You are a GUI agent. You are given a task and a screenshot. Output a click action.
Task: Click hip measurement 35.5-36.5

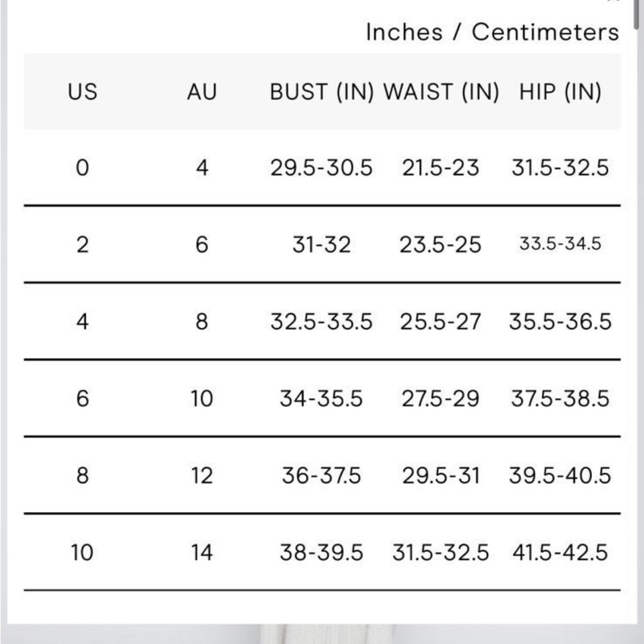coord(560,321)
